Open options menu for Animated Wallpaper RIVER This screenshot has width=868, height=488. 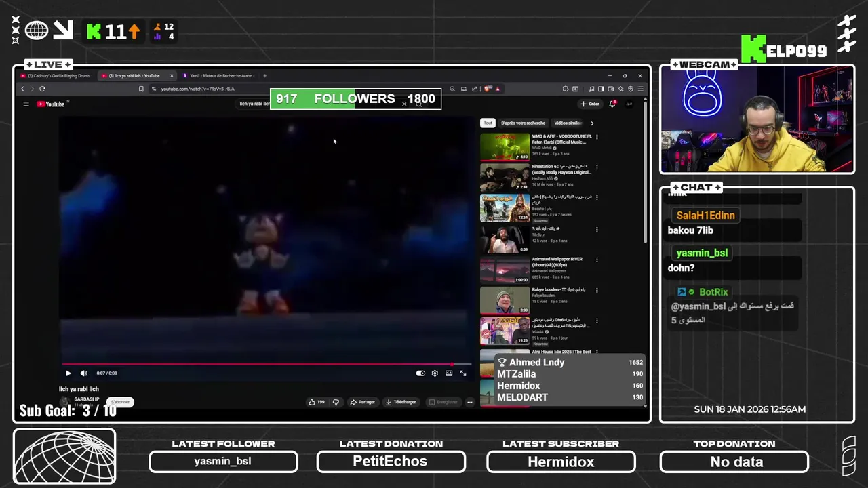pos(597,259)
